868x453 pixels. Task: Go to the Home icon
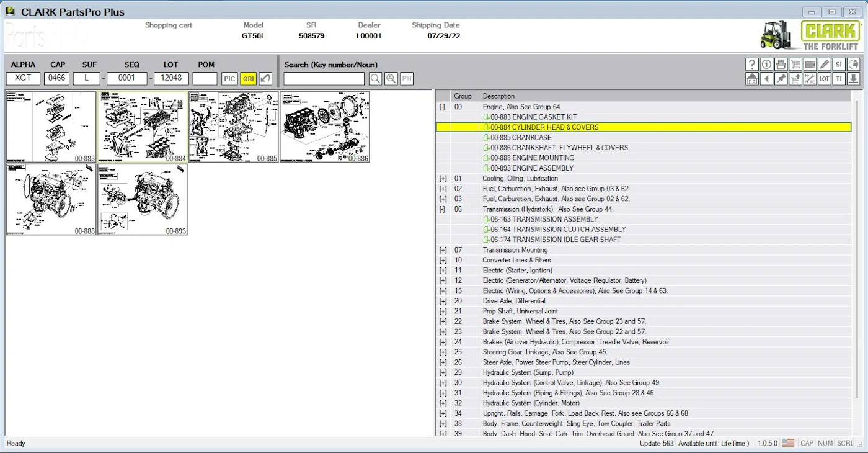(751, 79)
